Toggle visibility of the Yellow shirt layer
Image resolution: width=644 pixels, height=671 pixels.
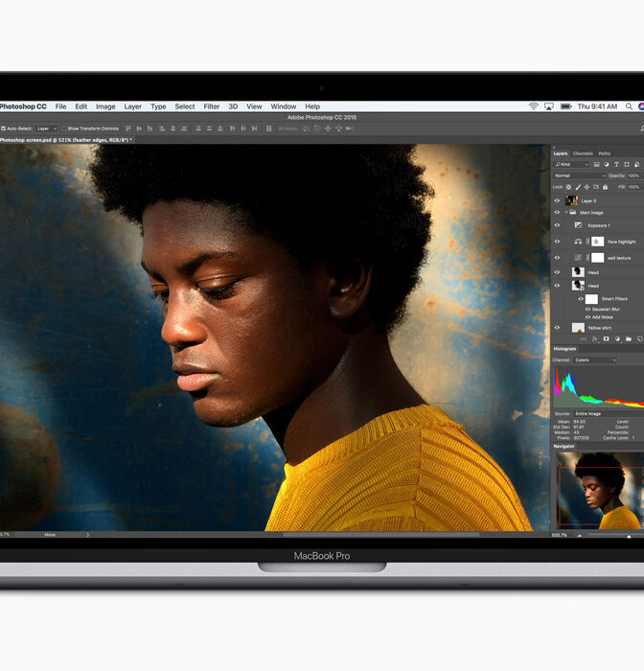557,328
